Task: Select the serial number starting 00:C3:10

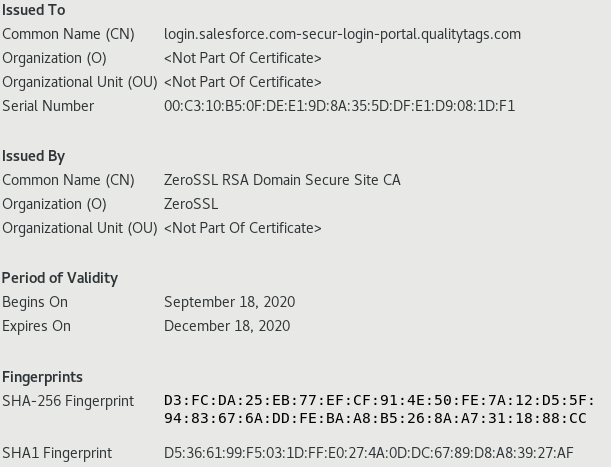Action: point(339,106)
